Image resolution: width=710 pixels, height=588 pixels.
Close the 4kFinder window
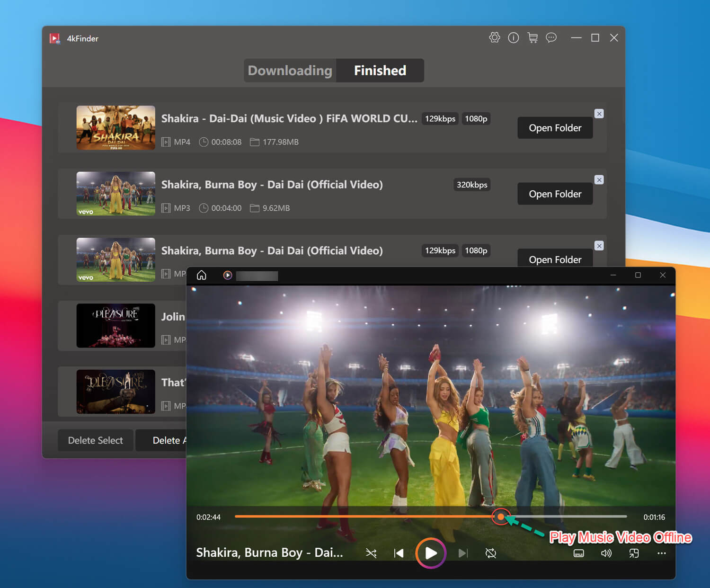click(x=614, y=38)
